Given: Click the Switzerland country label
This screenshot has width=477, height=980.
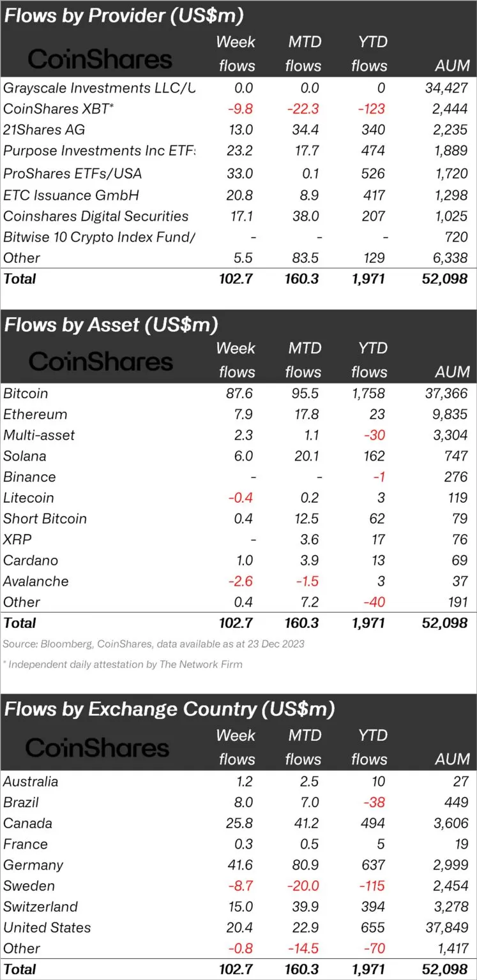Looking at the screenshot, I should click(x=40, y=907).
